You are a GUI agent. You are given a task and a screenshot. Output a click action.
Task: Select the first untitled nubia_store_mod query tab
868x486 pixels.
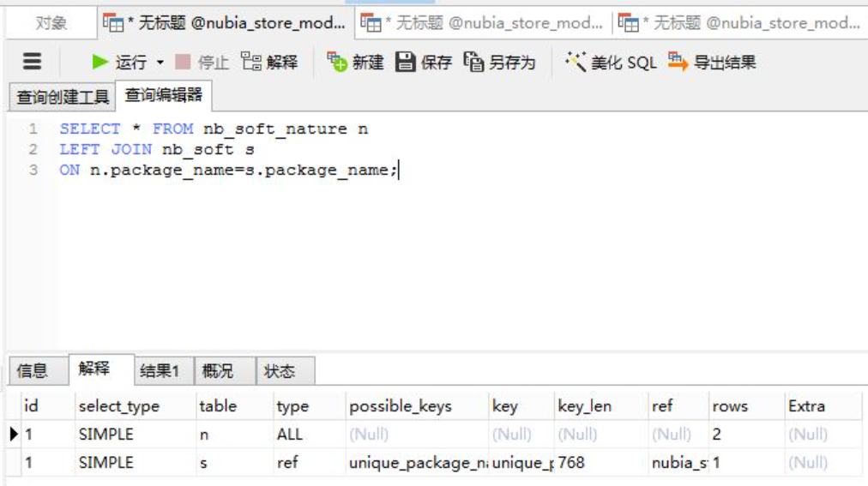226,23
